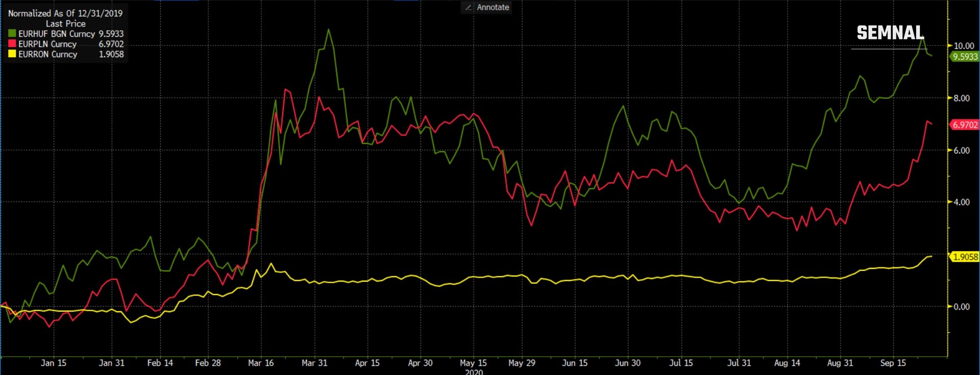Click the "Mar 16" date label on the X axis
This screenshot has height=375, width=980.
click(261, 363)
